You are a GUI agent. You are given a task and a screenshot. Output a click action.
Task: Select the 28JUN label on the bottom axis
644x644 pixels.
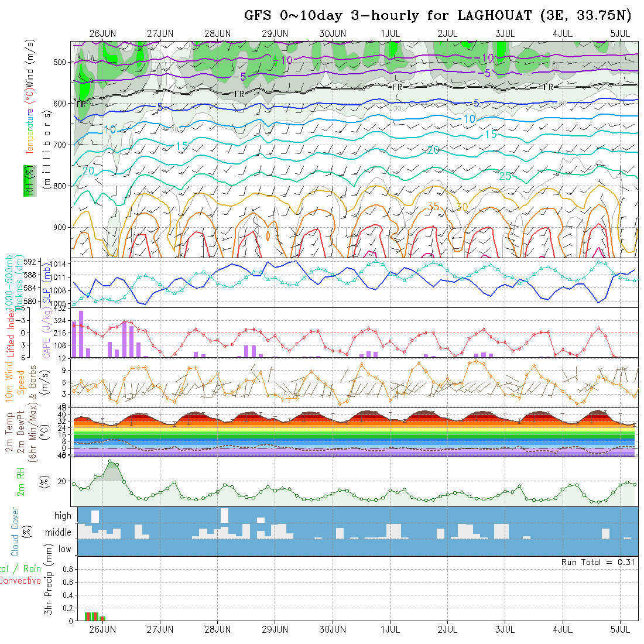pyautogui.click(x=217, y=630)
